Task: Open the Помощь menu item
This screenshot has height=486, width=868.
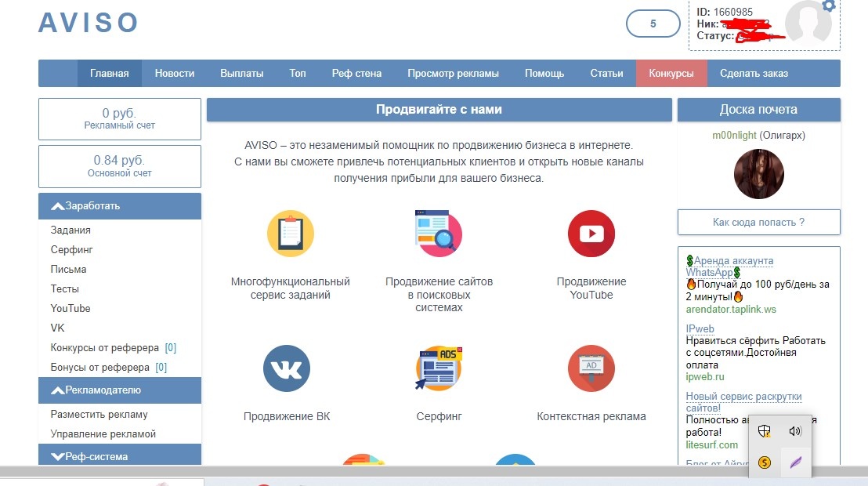Action: tap(544, 73)
